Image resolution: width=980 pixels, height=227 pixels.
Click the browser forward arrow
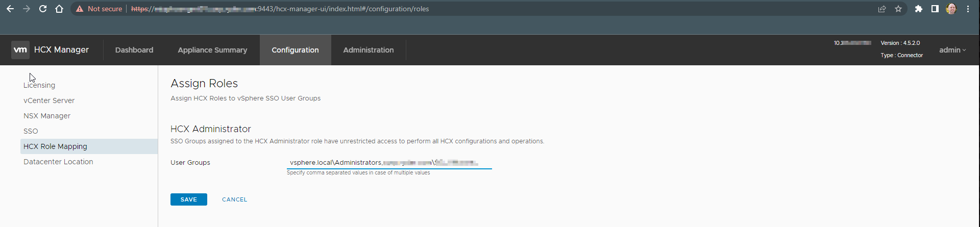[x=27, y=9]
